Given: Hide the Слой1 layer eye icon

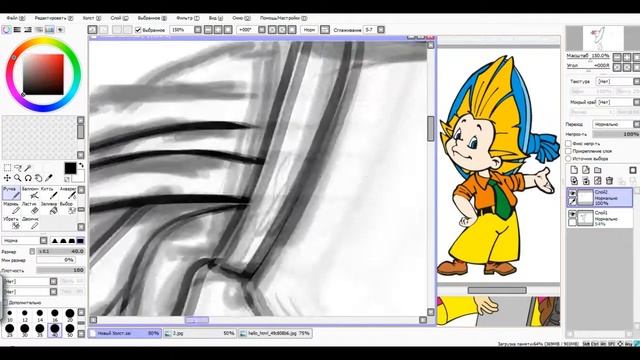Looking at the screenshot, I should coord(572,214).
